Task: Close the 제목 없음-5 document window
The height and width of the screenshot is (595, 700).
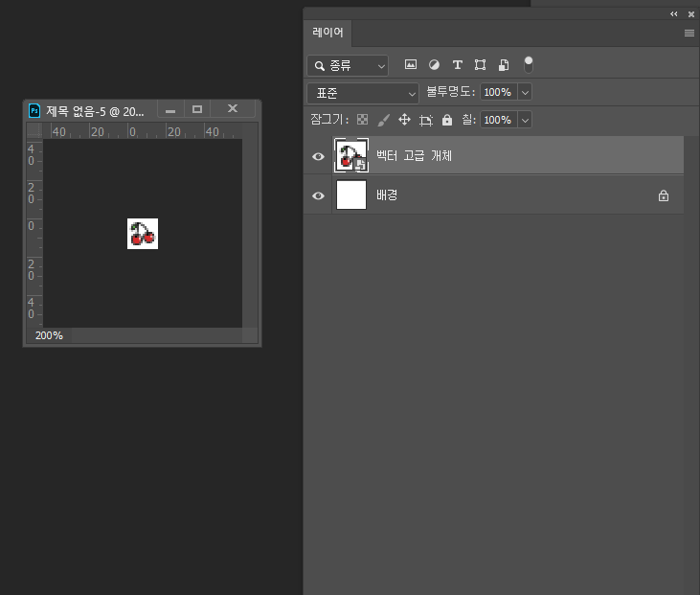Action: point(233,109)
